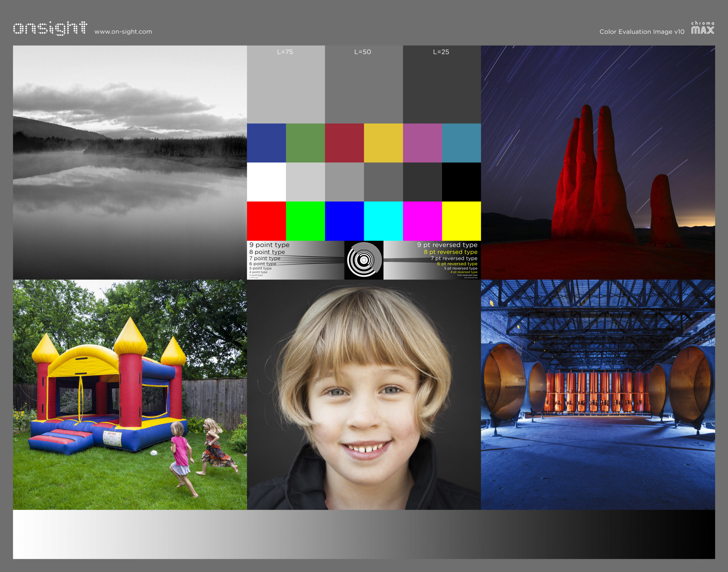728x572 pixels.
Task: Click the bottom grayscale gradient bar
Action: [364, 534]
